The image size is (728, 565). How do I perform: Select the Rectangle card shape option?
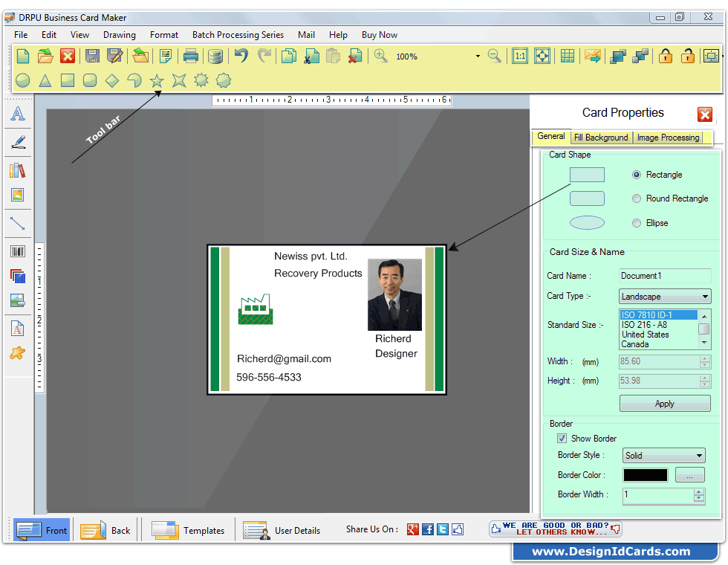coord(637,175)
